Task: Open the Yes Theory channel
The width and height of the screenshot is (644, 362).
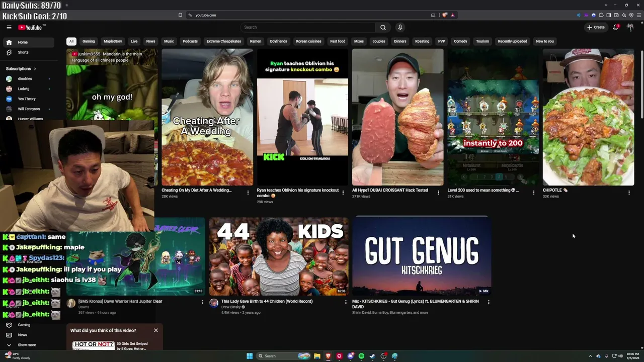Action: 29,99
